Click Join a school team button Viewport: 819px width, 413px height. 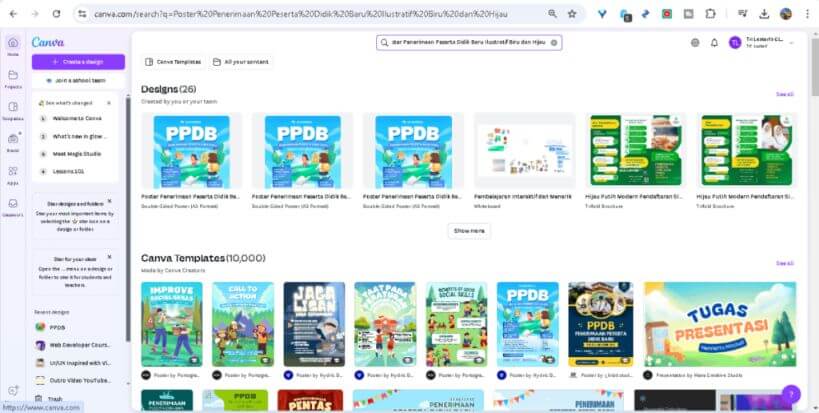[78, 80]
